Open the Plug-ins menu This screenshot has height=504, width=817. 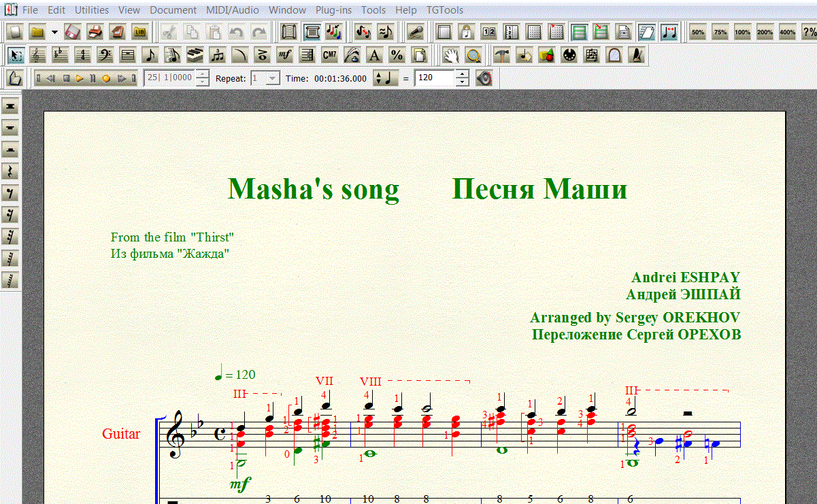click(333, 10)
